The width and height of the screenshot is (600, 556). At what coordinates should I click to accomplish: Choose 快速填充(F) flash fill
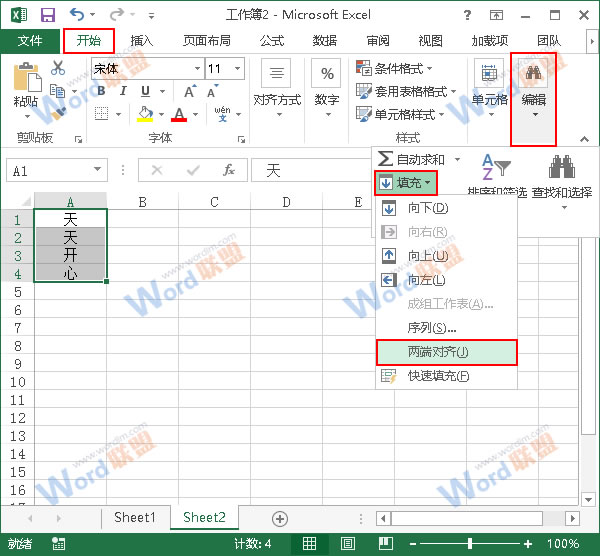[x=447, y=376]
